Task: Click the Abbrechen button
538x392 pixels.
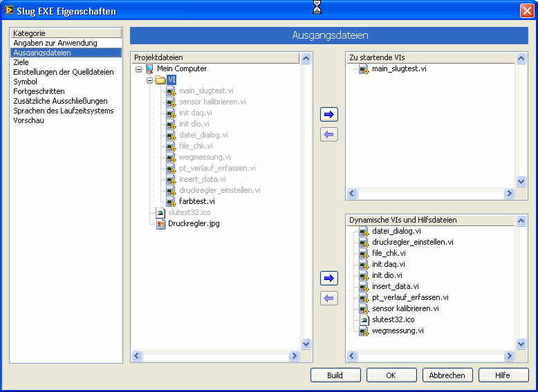Action: [447, 375]
